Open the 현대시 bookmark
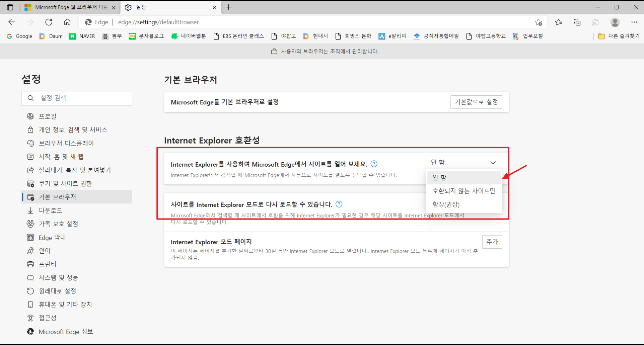The image size is (644, 345). 315,36
